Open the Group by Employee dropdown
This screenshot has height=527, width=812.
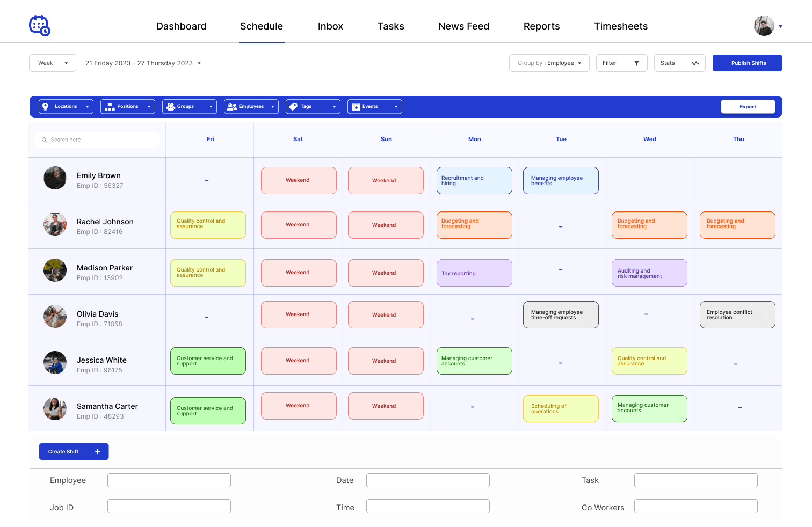point(549,63)
